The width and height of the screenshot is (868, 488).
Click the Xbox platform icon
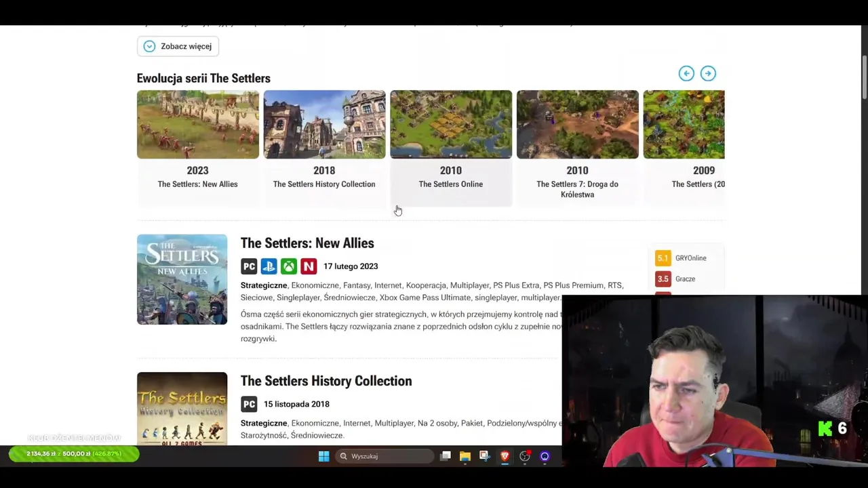coord(289,266)
